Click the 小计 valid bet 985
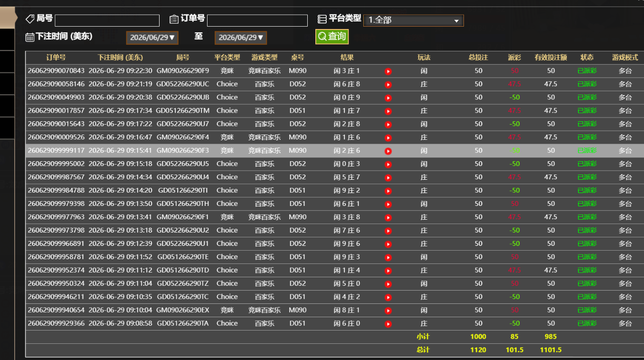The width and height of the screenshot is (644, 360). tap(551, 337)
